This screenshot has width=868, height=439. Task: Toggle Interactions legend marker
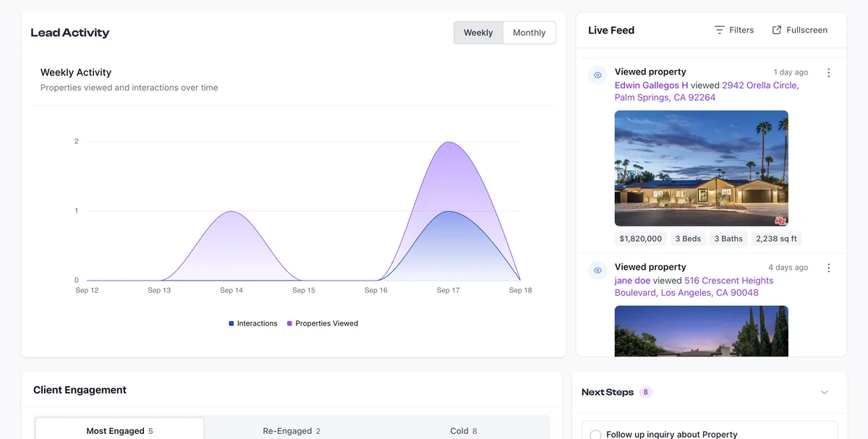click(x=231, y=323)
